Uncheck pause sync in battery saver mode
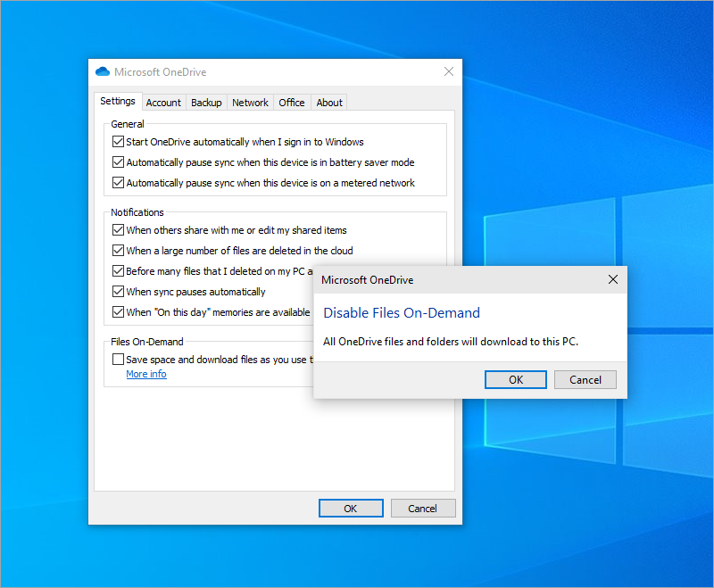 click(118, 162)
